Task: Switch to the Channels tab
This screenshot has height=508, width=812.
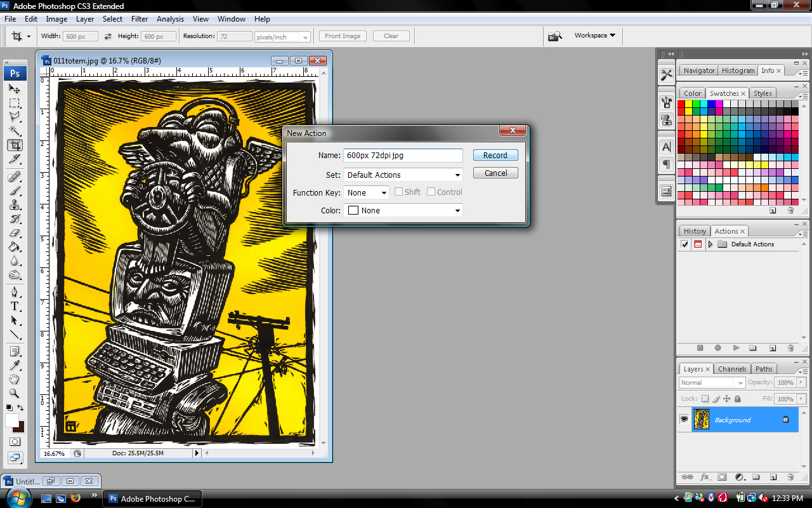Action: [x=732, y=369]
